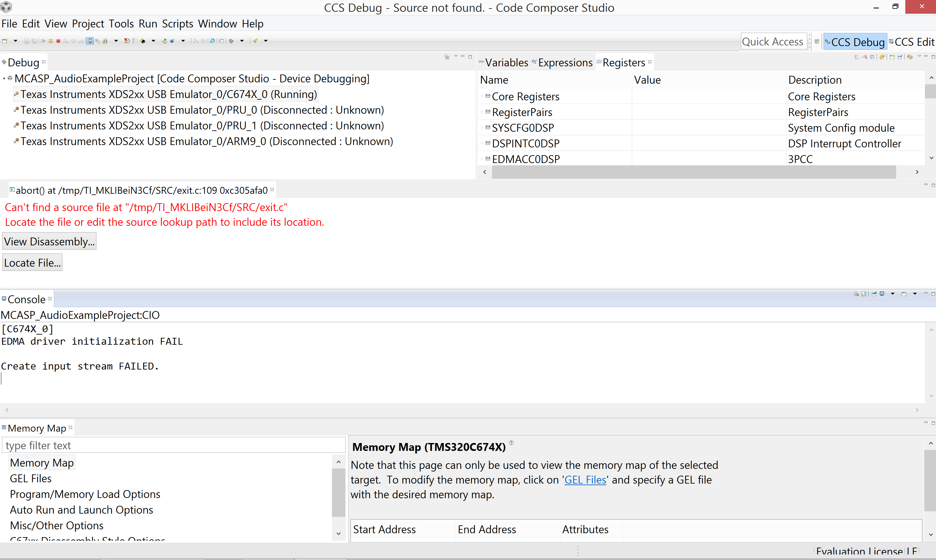Screen dimensions: 936x560
Task: Open the Registers view menu triangle
Action: [919, 56]
